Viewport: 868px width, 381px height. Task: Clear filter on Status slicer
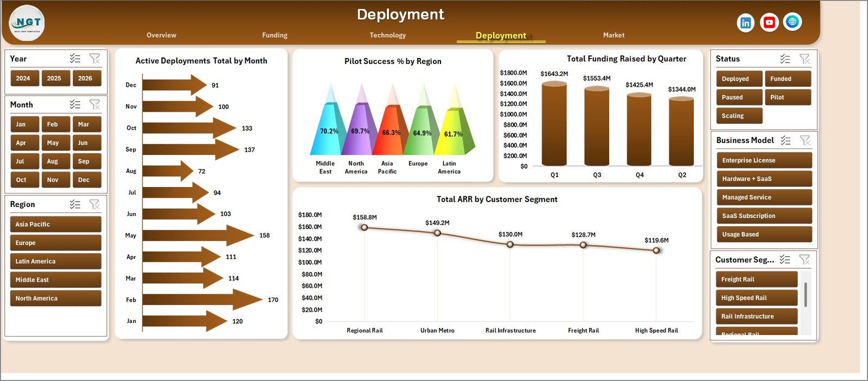(805, 59)
